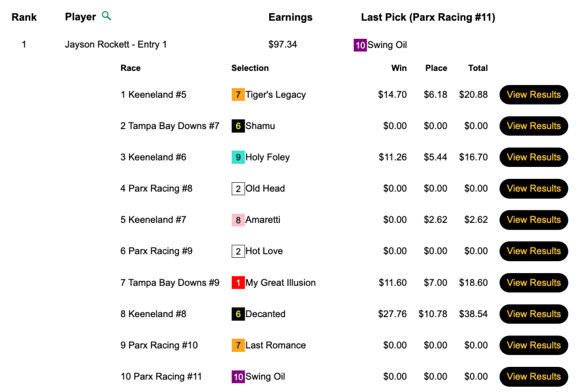Open View Results for Keeneland #6
Screen dimensions: 585x392
pos(534,157)
